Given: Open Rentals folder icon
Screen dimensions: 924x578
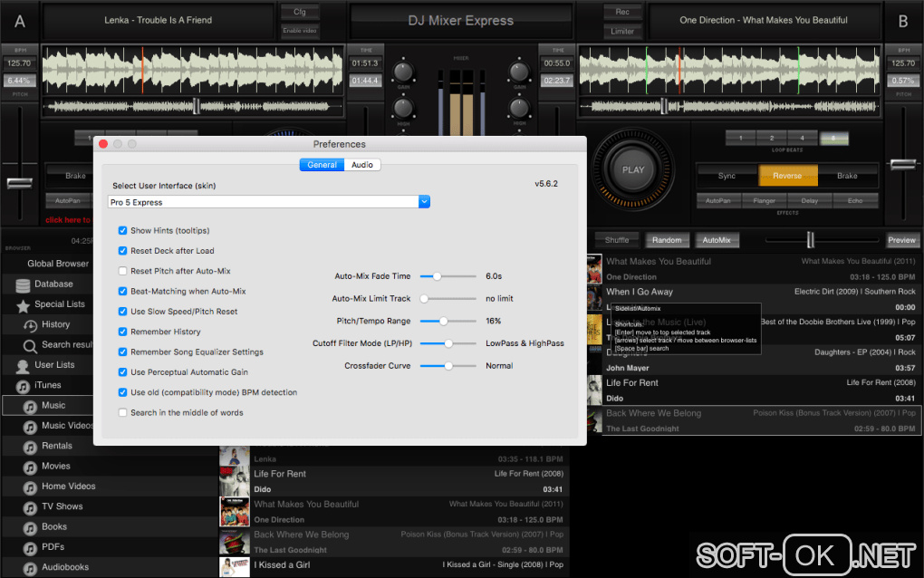Looking at the screenshot, I should (30, 447).
